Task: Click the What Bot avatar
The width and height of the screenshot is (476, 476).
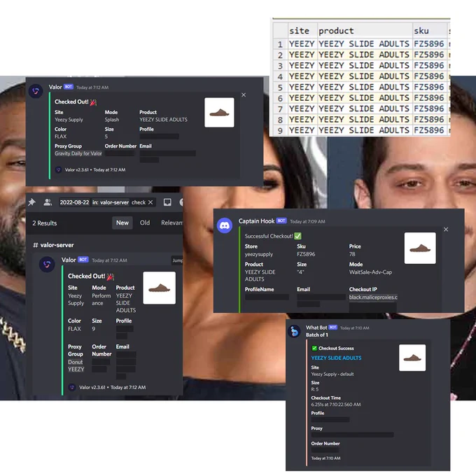Action: [295, 331]
